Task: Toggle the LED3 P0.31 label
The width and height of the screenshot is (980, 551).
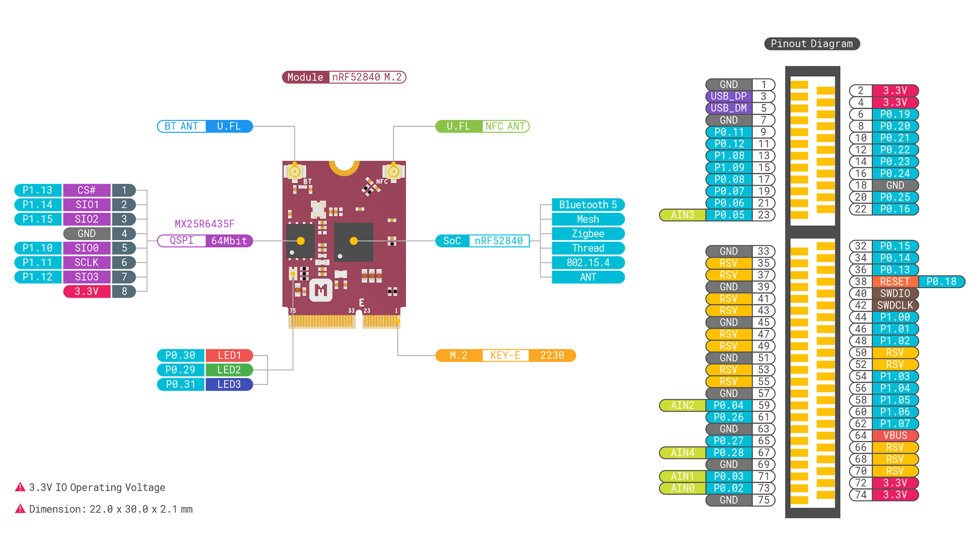Action: (x=180, y=384)
